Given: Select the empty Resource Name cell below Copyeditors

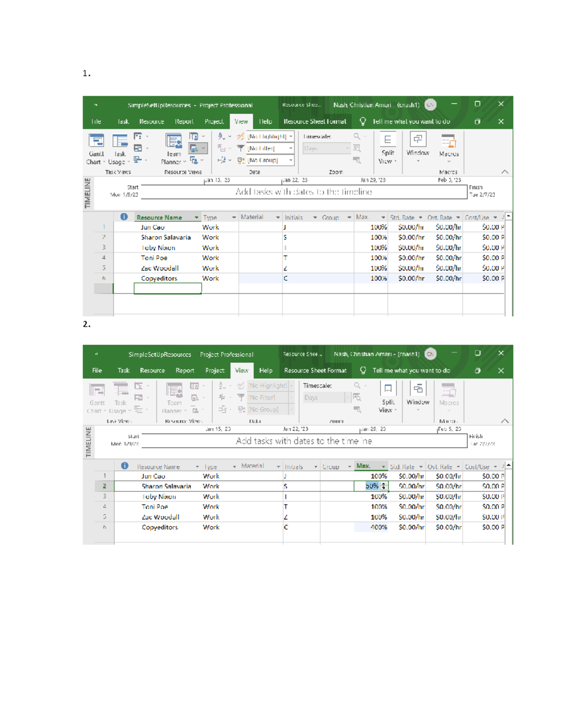Looking at the screenshot, I should (x=167, y=289).
